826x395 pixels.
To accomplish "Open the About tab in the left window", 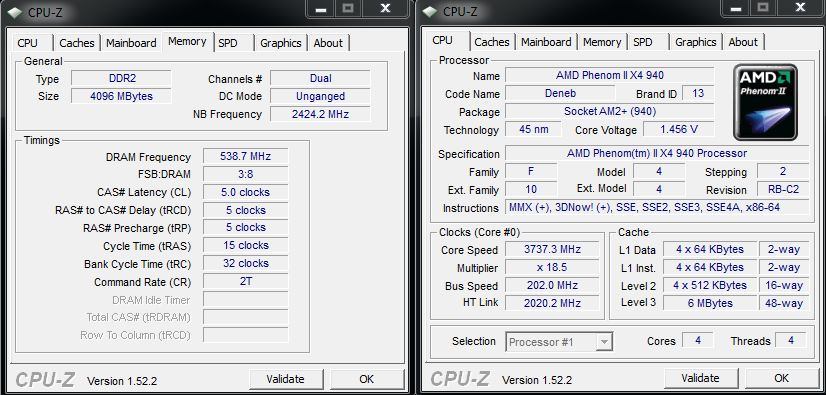I will pyautogui.click(x=328, y=43).
